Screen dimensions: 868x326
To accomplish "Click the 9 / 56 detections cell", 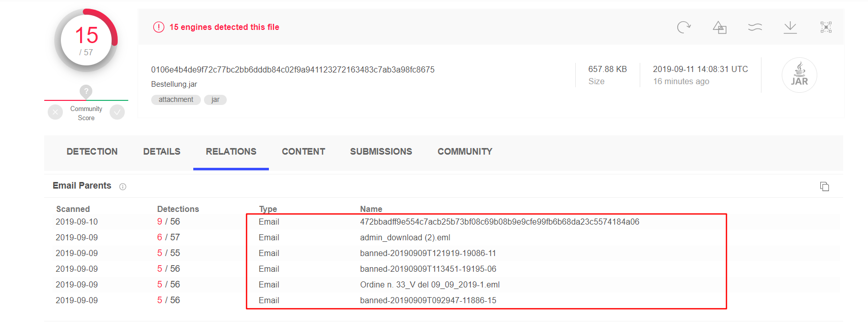I will [x=168, y=222].
